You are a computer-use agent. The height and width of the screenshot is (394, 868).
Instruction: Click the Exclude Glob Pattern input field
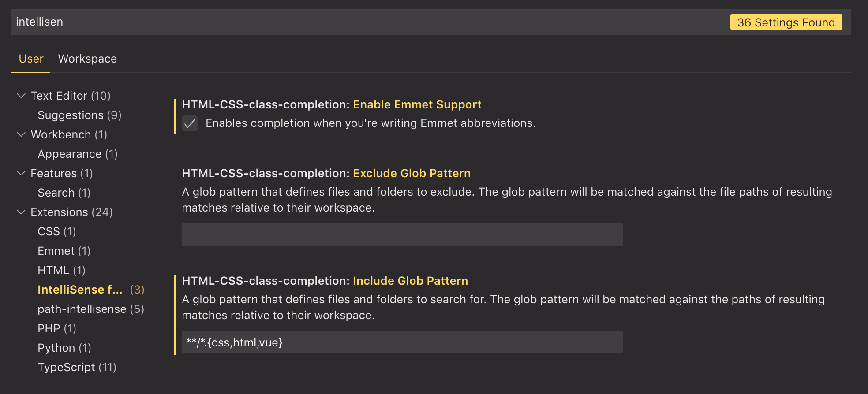[x=401, y=234]
